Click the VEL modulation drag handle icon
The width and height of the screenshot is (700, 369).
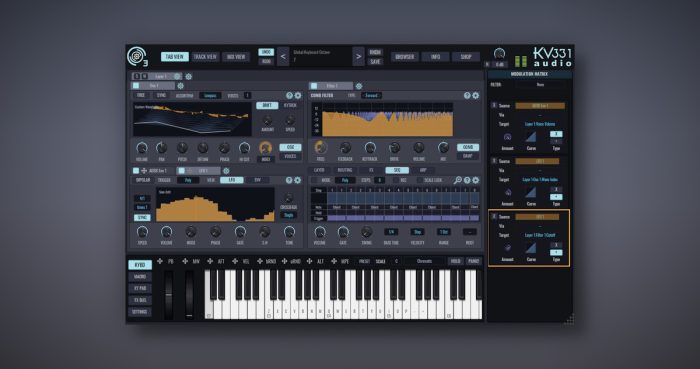[x=235, y=261]
